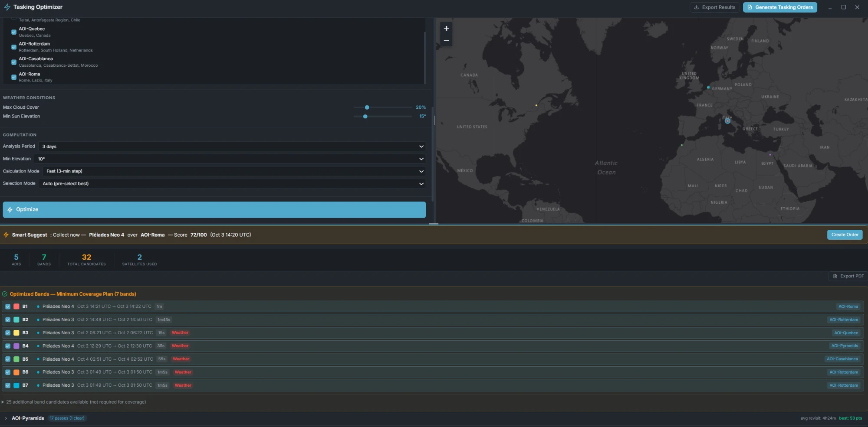Expand the AOI-Pyramids passes row
This screenshot has height=427, width=868.
point(6,418)
